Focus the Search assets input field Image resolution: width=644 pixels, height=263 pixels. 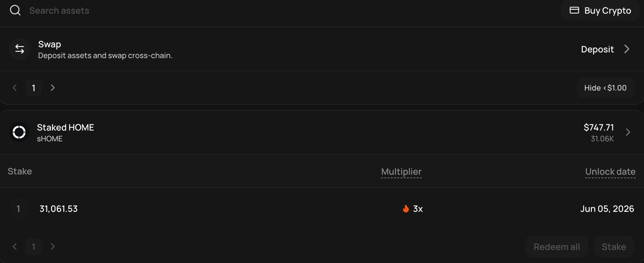287,11
